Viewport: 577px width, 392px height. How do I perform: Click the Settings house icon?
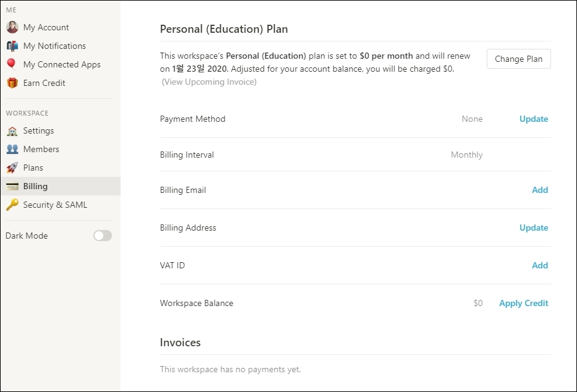click(x=12, y=130)
